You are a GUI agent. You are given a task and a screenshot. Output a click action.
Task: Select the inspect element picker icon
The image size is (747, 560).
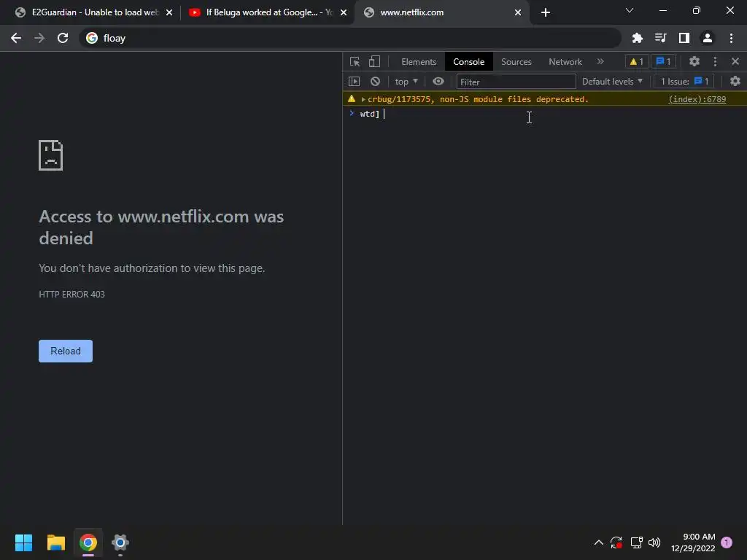355,62
